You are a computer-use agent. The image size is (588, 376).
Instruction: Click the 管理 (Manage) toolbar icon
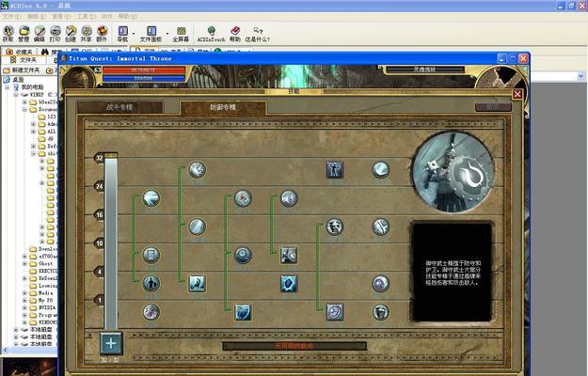24,33
